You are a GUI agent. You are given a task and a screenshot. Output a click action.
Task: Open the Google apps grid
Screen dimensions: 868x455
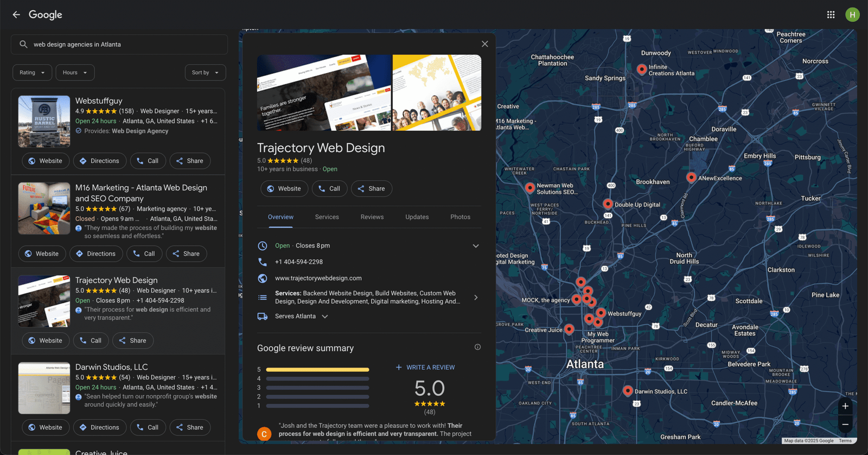point(831,15)
